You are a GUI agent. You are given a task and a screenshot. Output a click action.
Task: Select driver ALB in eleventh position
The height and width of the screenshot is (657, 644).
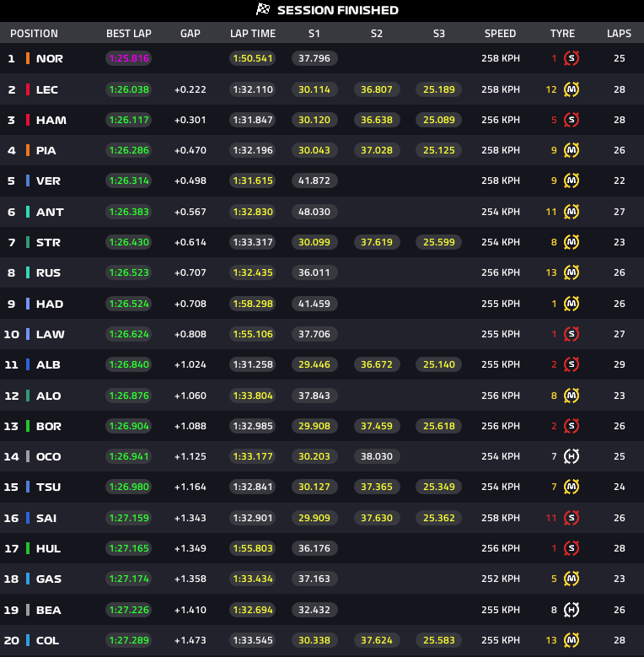tap(48, 364)
